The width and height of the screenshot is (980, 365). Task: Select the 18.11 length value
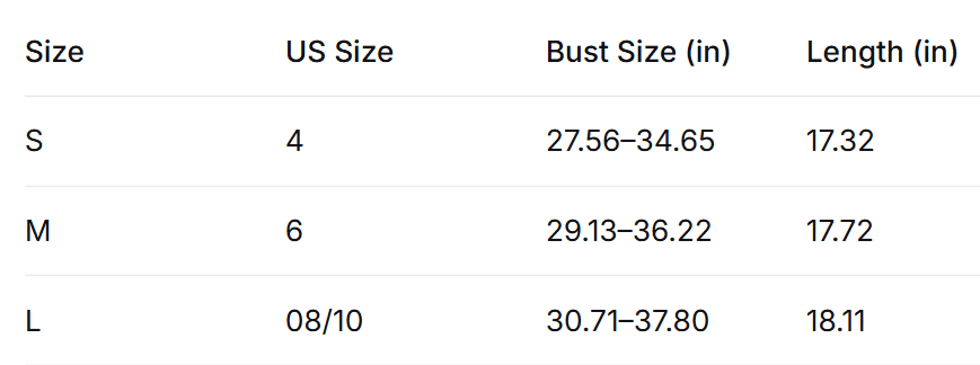click(x=836, y=321)
